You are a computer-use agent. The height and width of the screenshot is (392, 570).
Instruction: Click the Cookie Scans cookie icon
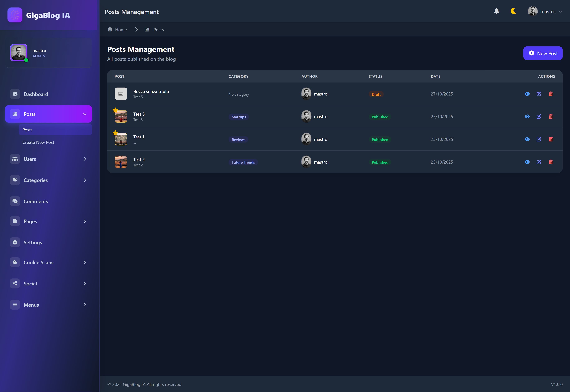click(15, 262)
